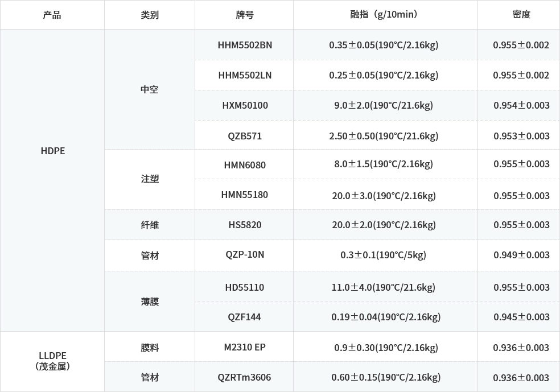560x392 pixels.
Task: Select grade HXM50100 in the table
Action: pos(245,105)
